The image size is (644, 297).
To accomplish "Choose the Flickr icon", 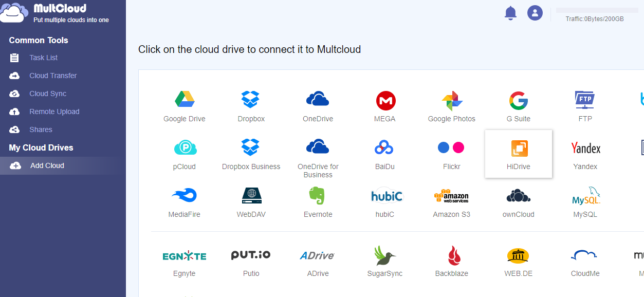I will tap(451, 148).
